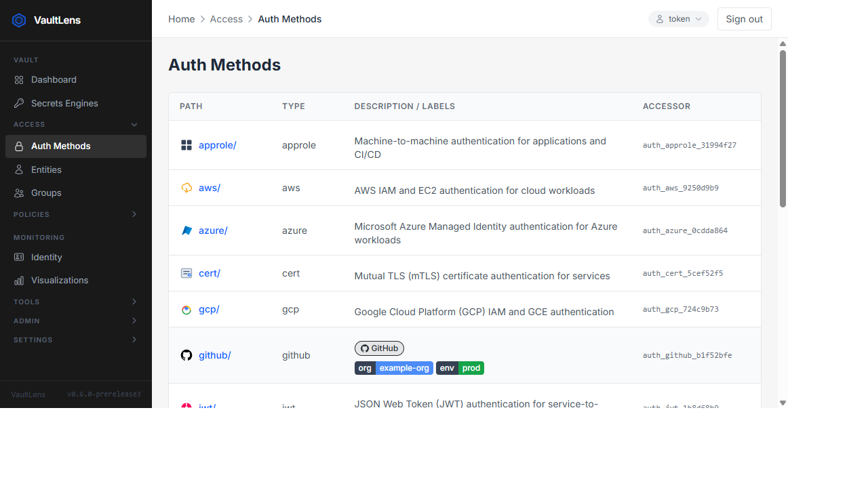Select Entities in the sidebar

76,169
